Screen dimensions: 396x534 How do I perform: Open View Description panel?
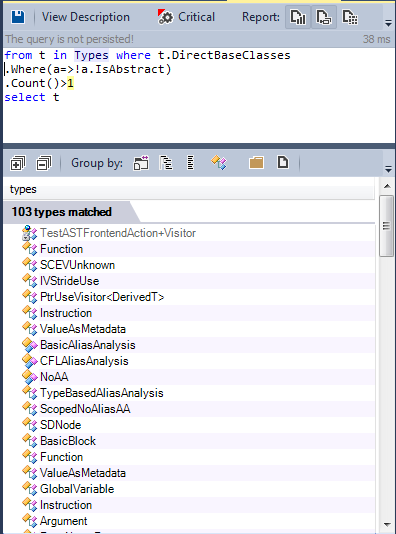(x=85, y=17)
